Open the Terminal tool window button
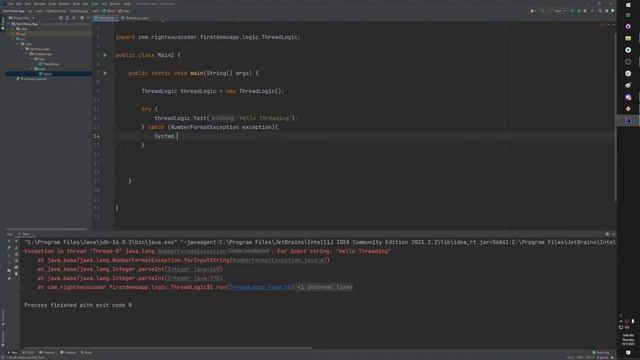 click(x=68, y=352)
